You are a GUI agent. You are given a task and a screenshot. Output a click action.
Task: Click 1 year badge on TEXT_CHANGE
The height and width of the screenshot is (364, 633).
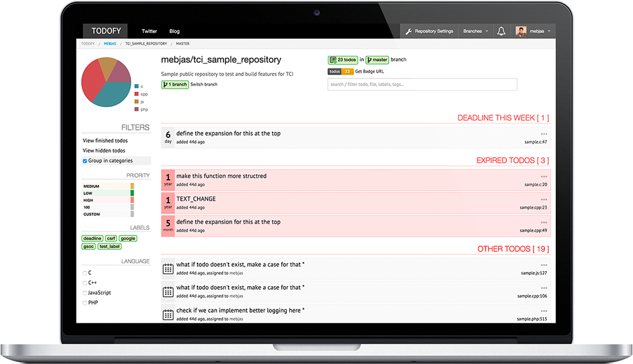coord(168,203)
